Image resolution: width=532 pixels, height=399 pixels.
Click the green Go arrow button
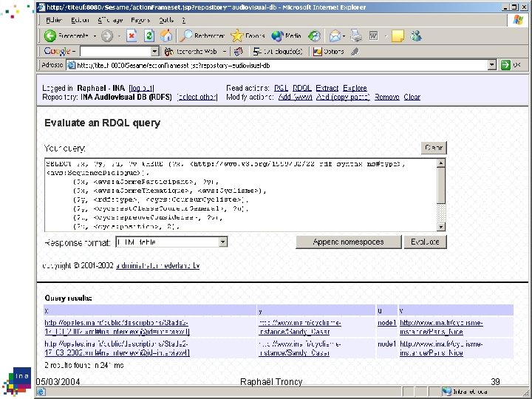point(505,65)
